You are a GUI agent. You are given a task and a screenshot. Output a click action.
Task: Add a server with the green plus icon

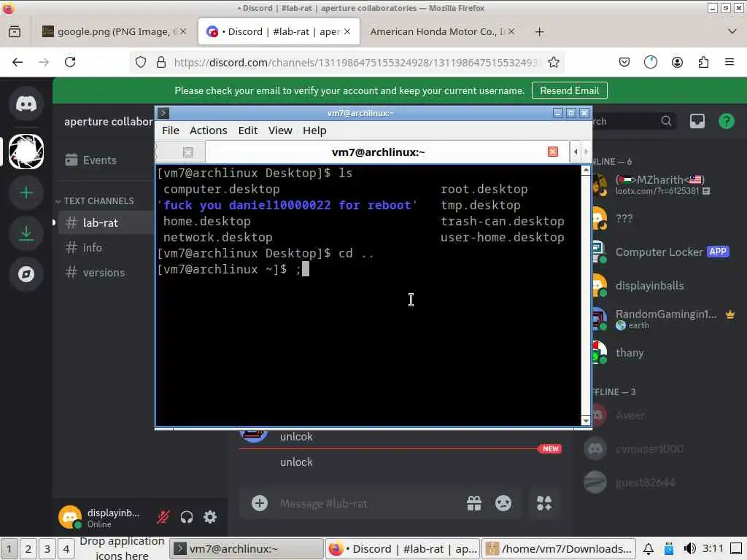[26, 192]
